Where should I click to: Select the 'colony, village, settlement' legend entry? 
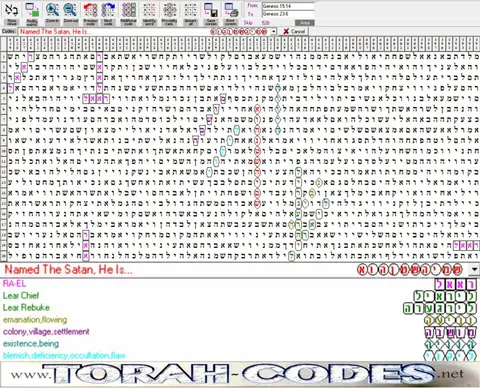pyautogui.click(x=46, y=332)
